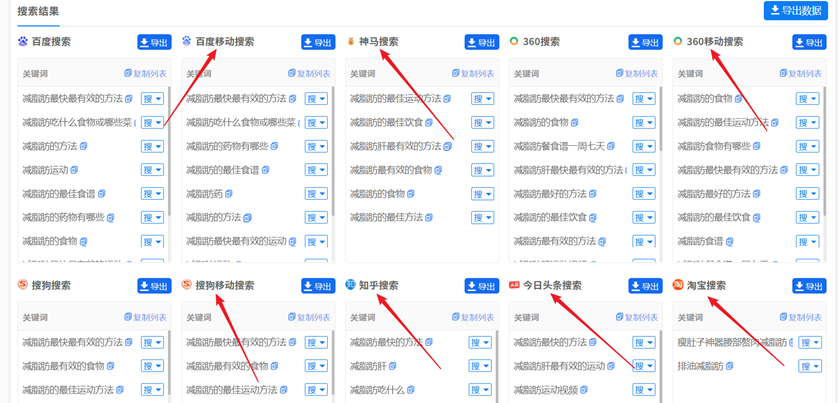Image resolution: width=839 pixels, height=403 pixels.
Task: Click 复制列表 link in 百度移动搜索 panel
Action: click(309, 73)
